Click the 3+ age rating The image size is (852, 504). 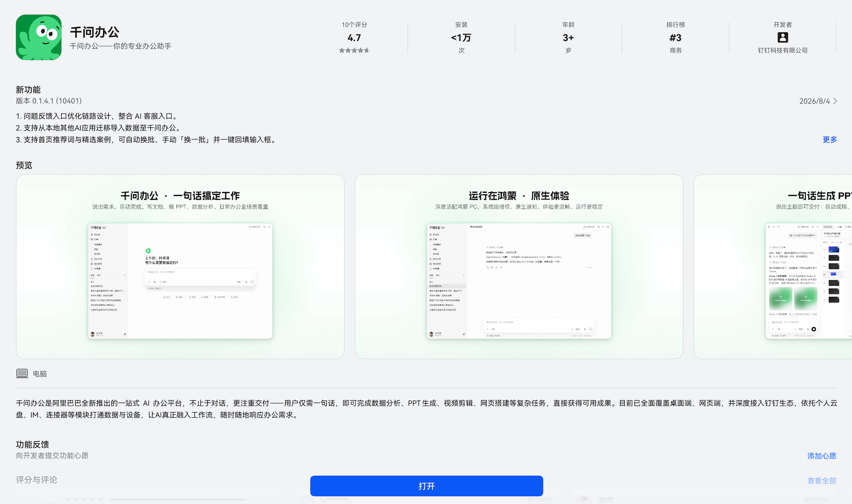coord(568,38)
